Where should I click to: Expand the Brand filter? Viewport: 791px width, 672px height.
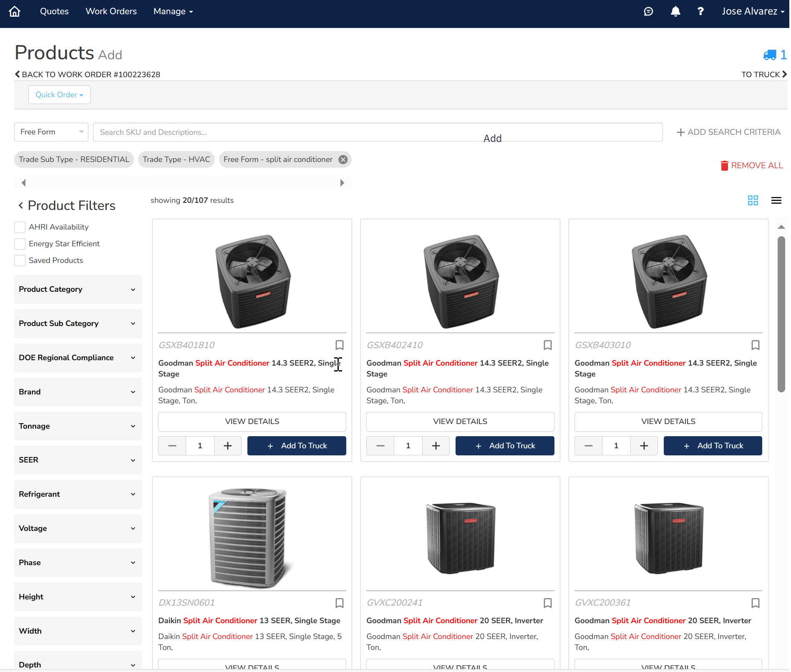pos(78,392)
